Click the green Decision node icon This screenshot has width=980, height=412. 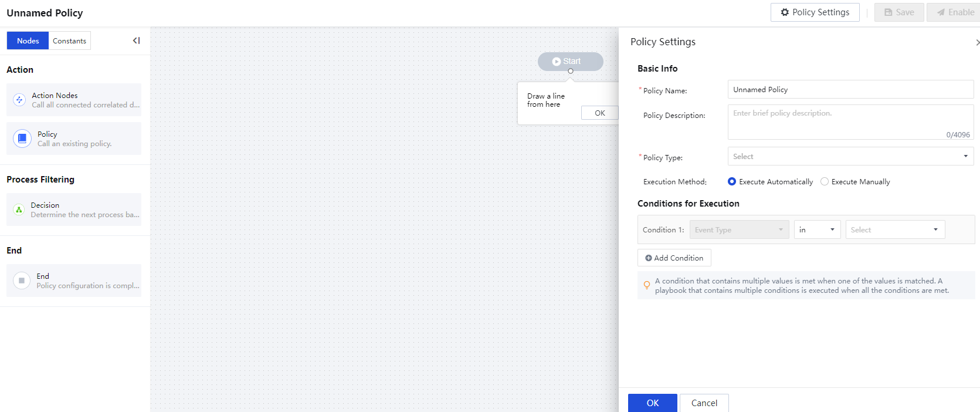[19, 210]
